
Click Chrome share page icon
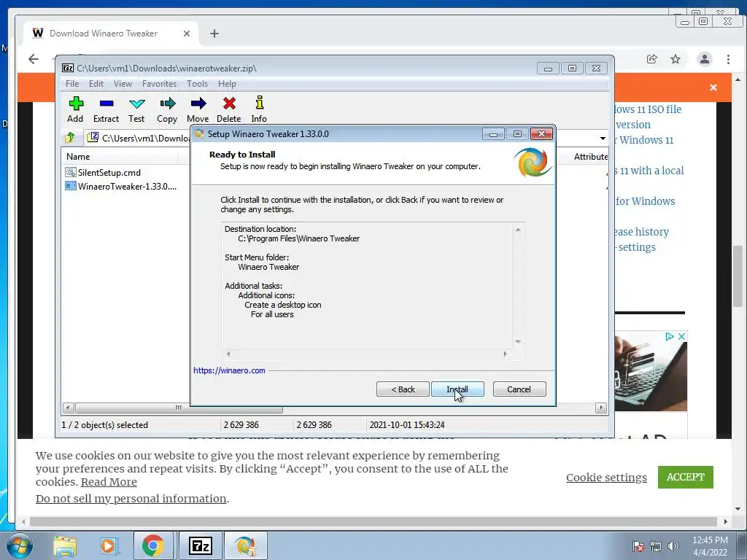[x=651, y=59]
